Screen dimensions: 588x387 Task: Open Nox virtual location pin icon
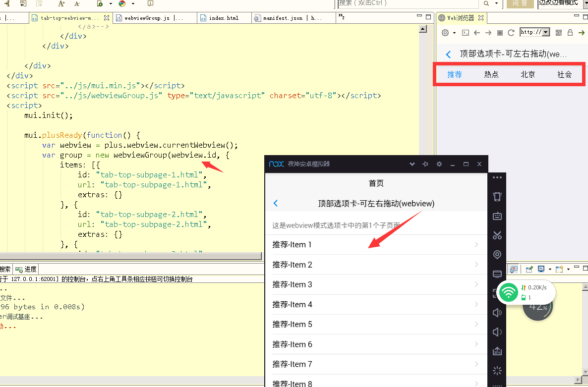pos(497,255)
